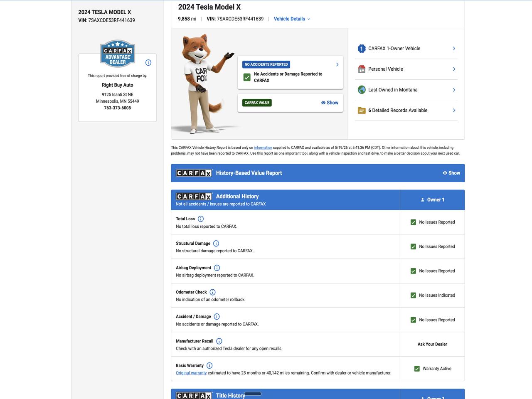
Task: Open the Airbag Deployment info icon
Action: pyautogui.click(x=217, y=268)
